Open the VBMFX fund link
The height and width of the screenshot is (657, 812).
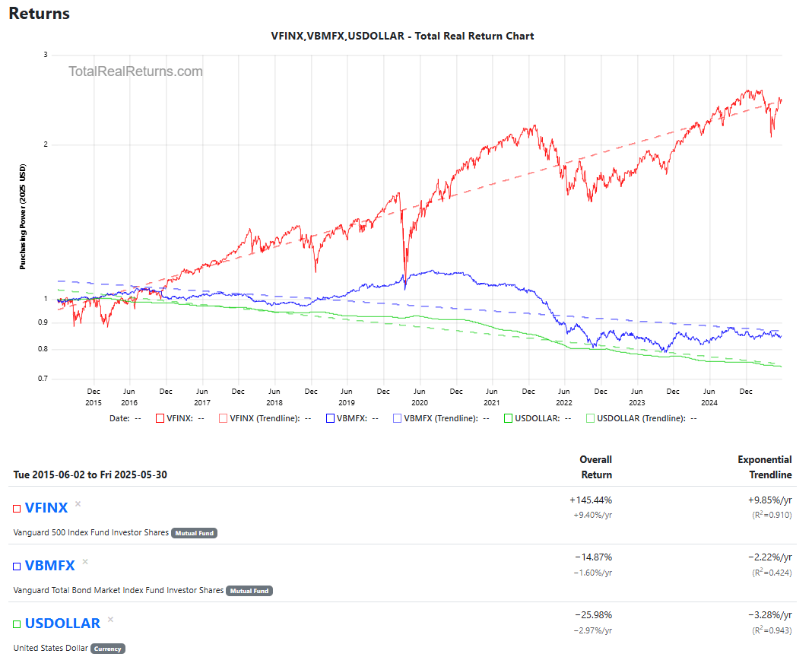49,565
